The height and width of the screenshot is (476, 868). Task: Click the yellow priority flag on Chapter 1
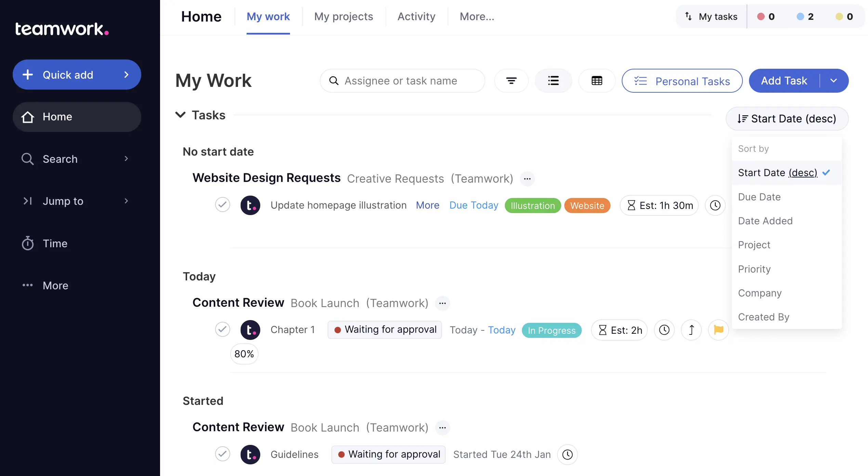point(719,330)
